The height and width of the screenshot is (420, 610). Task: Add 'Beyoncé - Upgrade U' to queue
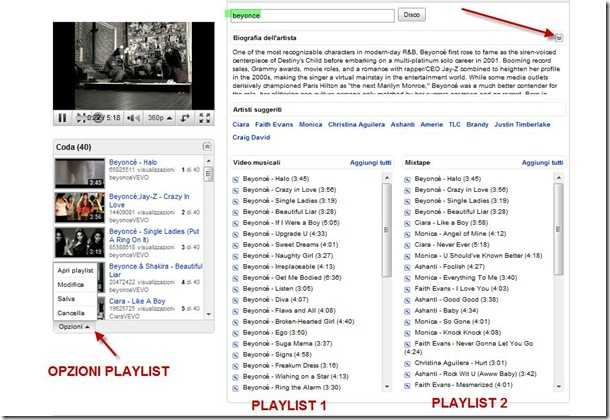click(x=235, y=234)
